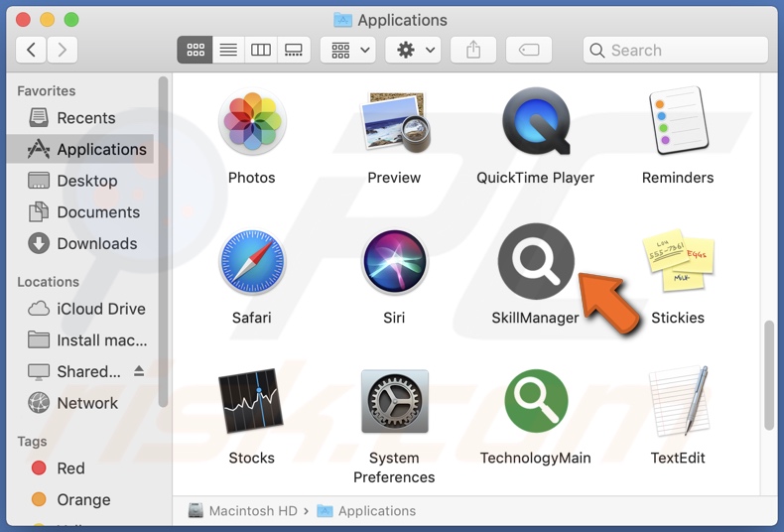Open the group-by arrangement dropdown
The width and height of the screenshot is (784, 532).
point(348,50)
